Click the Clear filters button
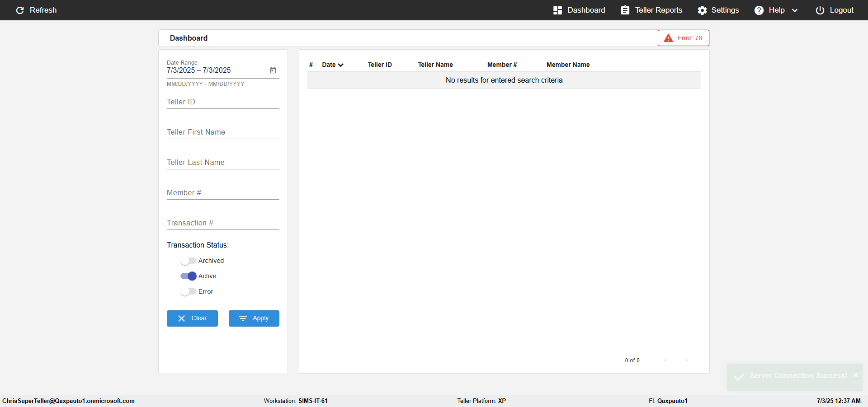This screenshot has height=407, width=868. coord(192,318)
